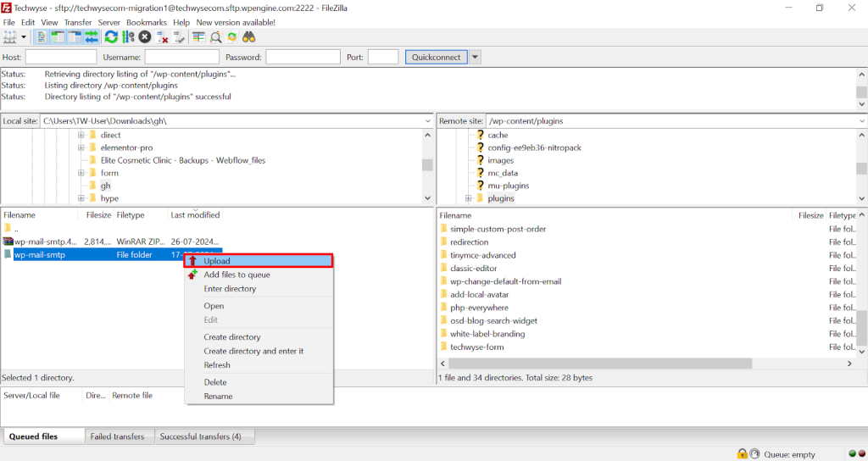Screen dimensions: 868x461
Task: Open the Site Manager icon
Action: pyautogui.click(x=10, y=37)
